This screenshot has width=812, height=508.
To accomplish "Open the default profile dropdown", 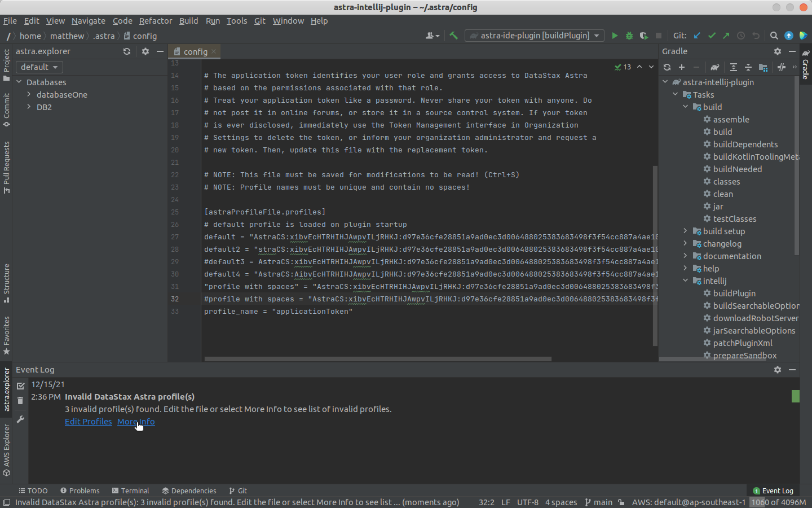I will point(39,67).
